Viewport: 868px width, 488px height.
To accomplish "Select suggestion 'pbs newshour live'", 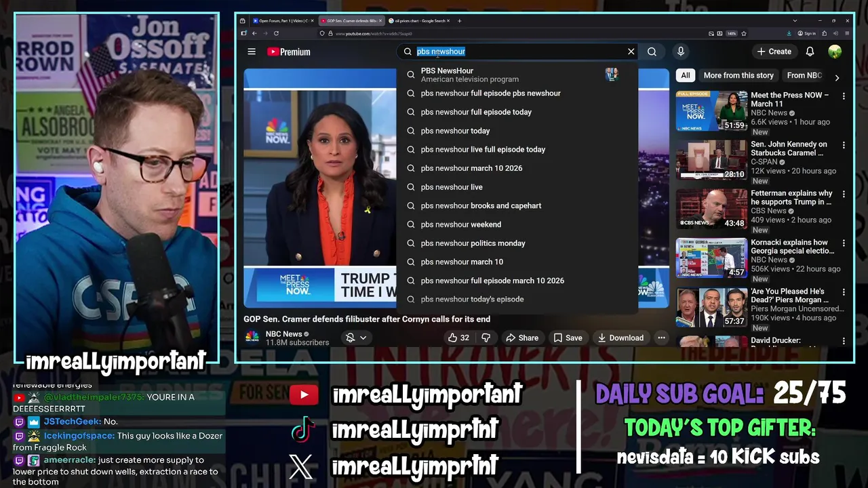I will coord(517,187).
